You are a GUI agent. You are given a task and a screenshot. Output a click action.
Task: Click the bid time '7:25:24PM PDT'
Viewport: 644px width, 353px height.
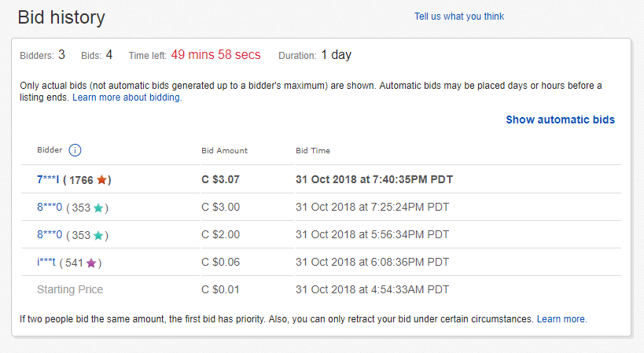pos(410,207)
